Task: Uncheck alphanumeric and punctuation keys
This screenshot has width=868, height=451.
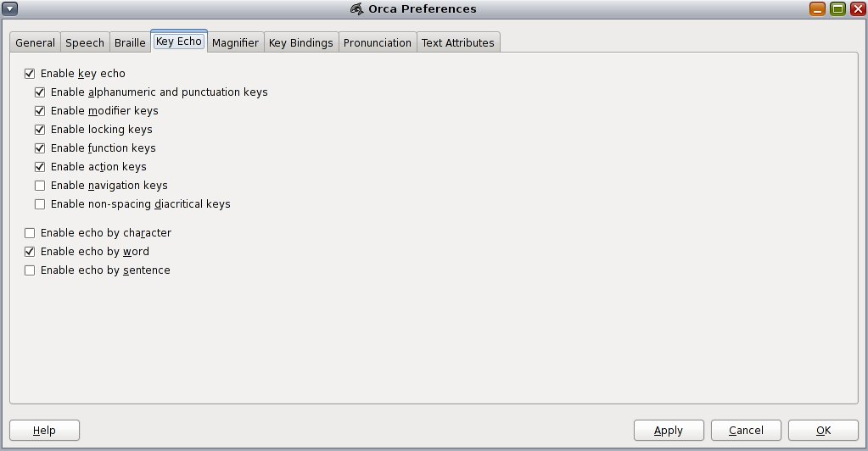Action: tap(40, 92)
